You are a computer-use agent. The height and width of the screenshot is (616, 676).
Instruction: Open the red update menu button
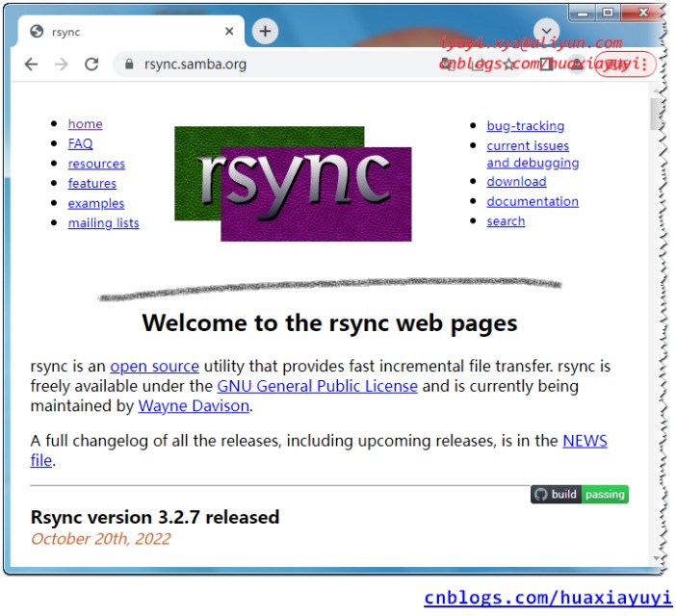[x=626, y=64]
